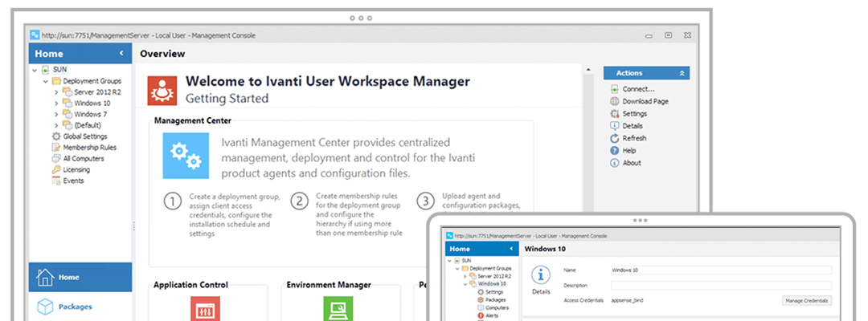Select All Computers in the tree
Viewport: 868px width, 321px height.
pos(78,159)
